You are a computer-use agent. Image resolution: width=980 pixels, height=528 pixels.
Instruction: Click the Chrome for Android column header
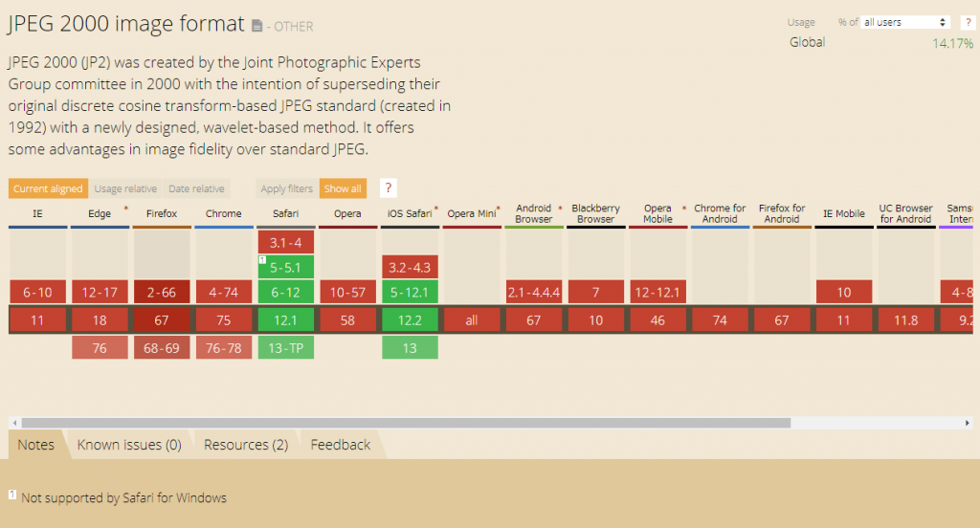click(720, 213)
